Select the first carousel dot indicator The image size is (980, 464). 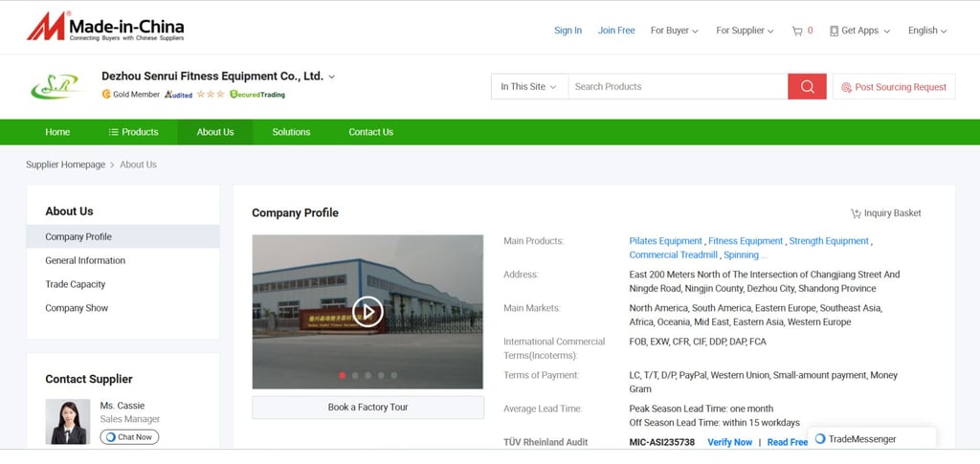343,376
